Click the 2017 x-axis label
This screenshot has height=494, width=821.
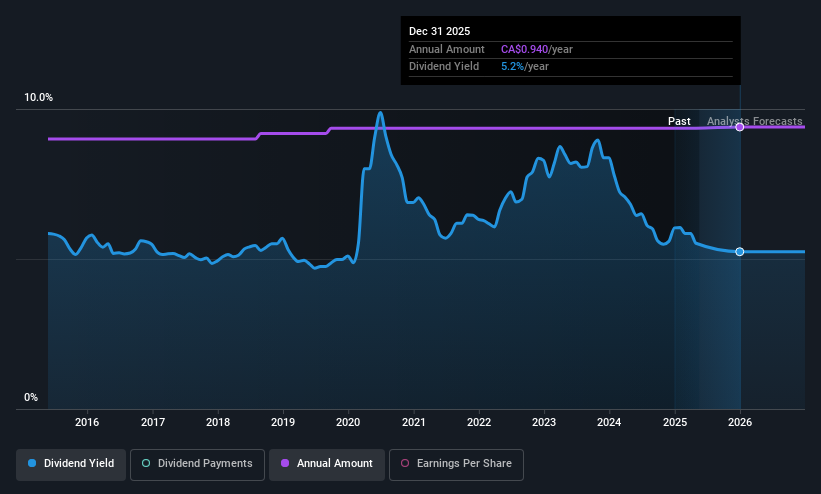coord(153,422)
